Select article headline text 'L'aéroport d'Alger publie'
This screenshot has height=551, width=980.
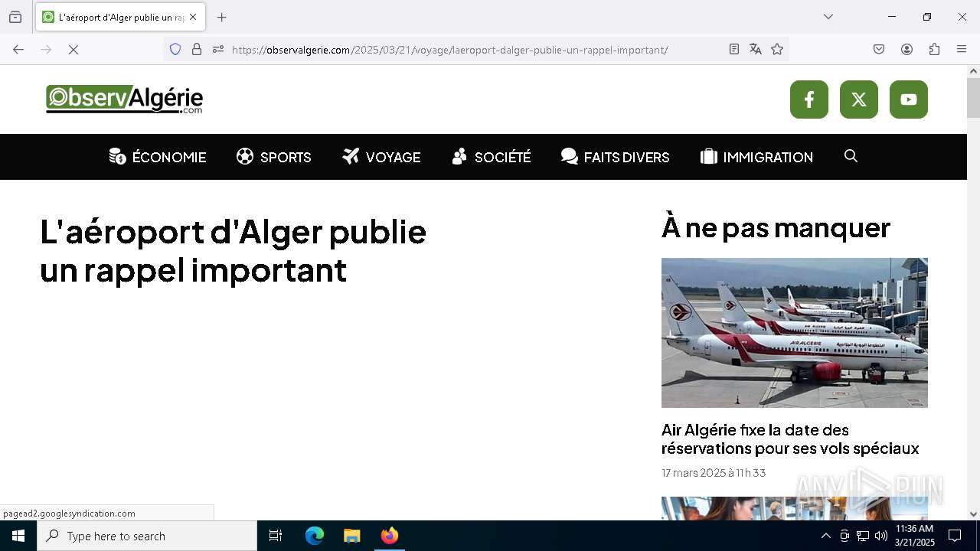233,231
